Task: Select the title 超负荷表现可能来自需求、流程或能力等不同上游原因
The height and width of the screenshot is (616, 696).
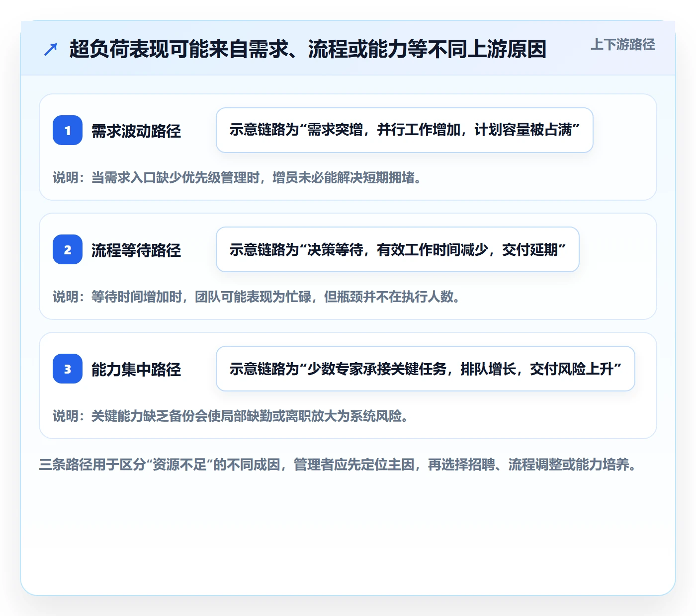Action: (308, 49)
